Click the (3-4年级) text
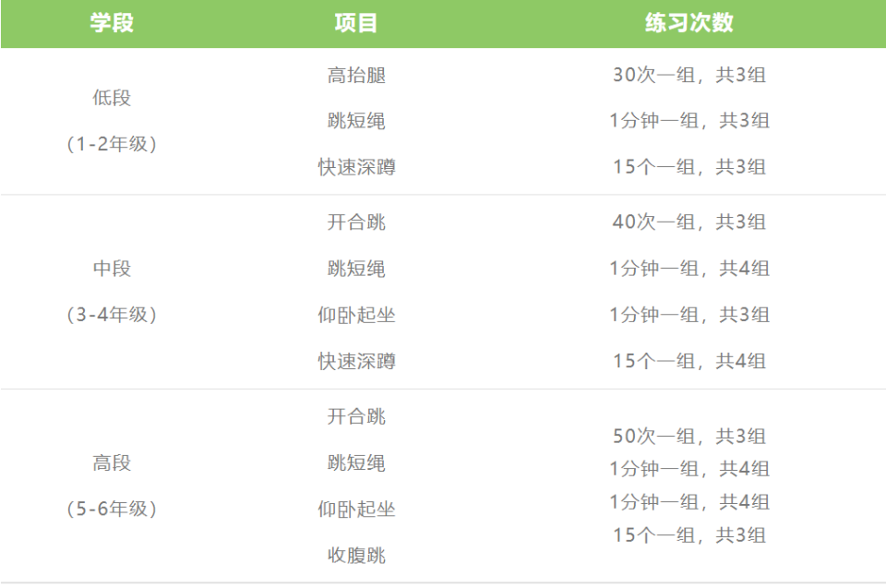 tap(112, 315)
